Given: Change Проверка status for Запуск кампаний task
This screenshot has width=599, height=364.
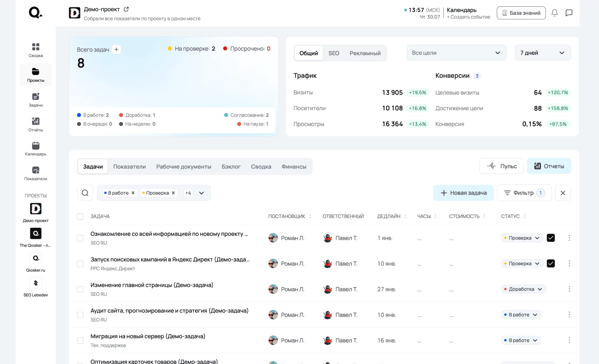Looking at the screenshot, I should (522, 264).
